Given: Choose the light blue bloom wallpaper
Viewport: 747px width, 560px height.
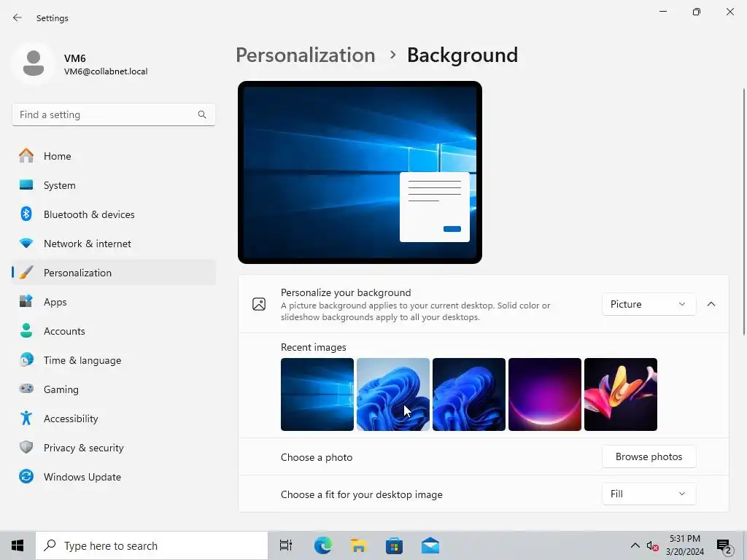Looking at the screenshot, I should point(393,394).
